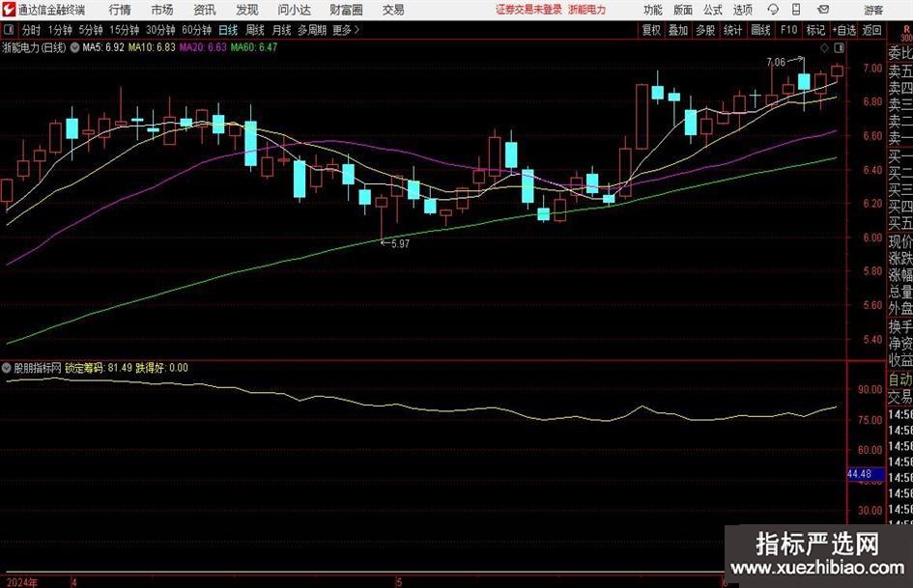913x588 pixels.
Task: Select the 周线 weekly tab
Action: click(x=255, y=30)
